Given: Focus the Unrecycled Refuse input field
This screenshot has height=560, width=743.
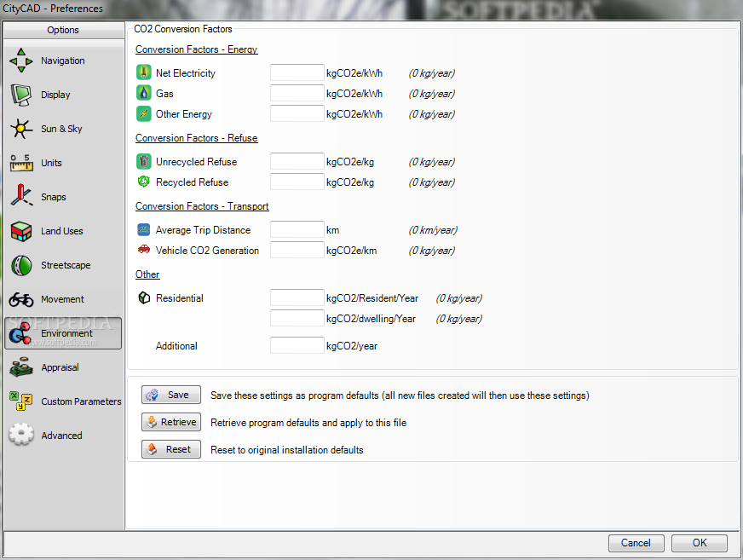Looking at the screenshot, I should (x=297, y=161).
